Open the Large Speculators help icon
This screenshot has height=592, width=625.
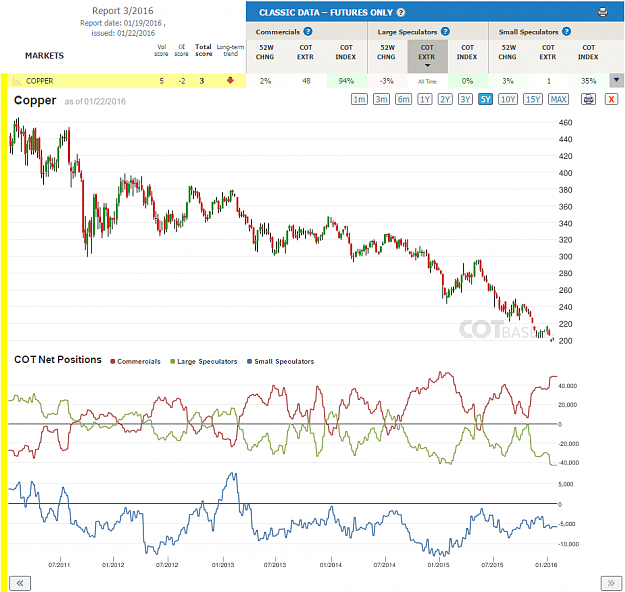(445, 31)
